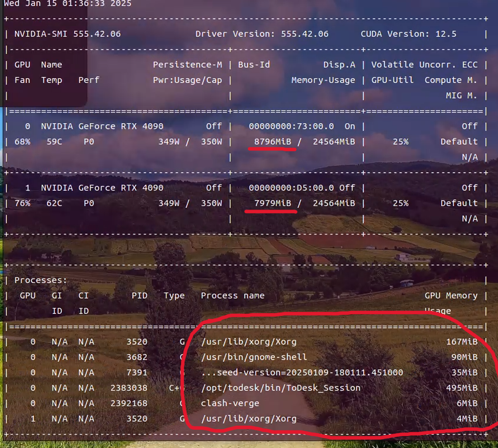Click the 'GPU-Util' header
498x448 pixels.
[x=392, y=80]
